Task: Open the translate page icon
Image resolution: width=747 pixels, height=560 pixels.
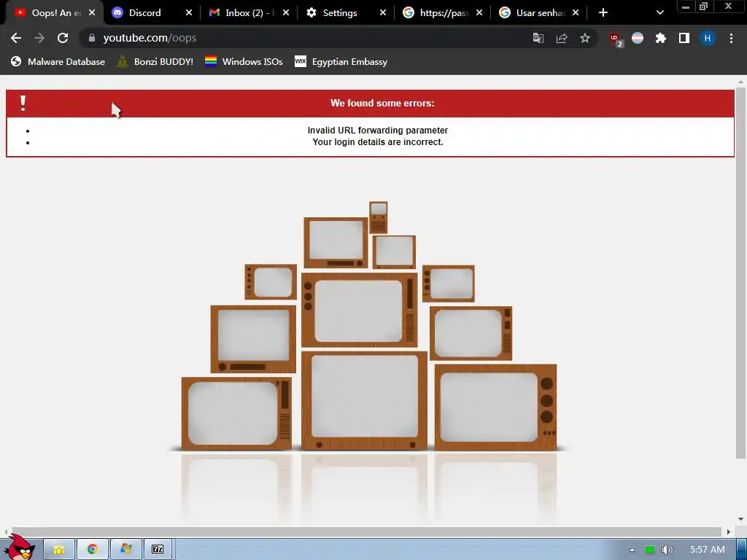Action: tap(538, 38)
